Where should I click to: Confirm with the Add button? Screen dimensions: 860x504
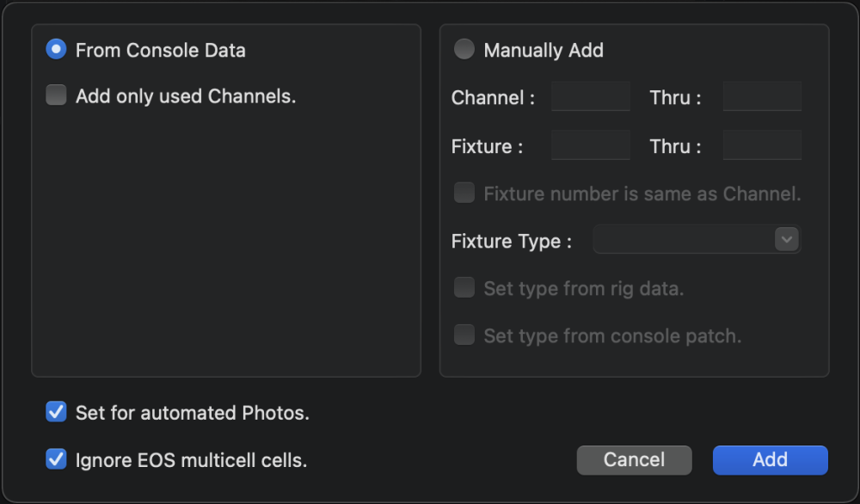tap(770, 459)
